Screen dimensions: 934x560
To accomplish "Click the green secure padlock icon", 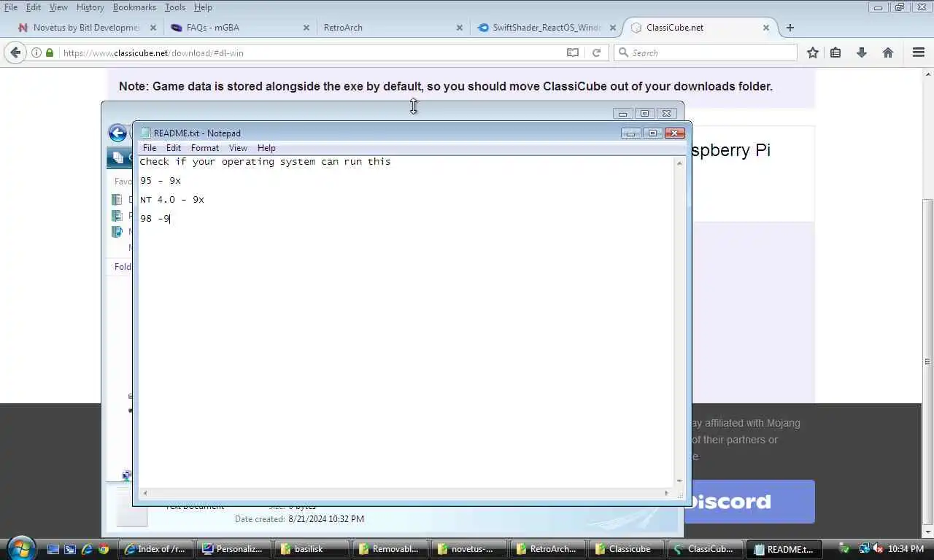I will point(50,52).
